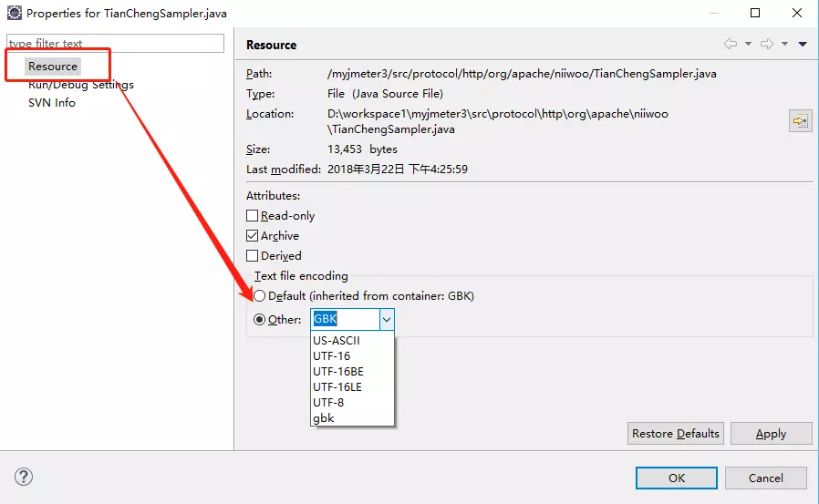Click the help question mark icon
Image resolution: width=819 pixels, height=504 pixels.
tap(24, 477)
